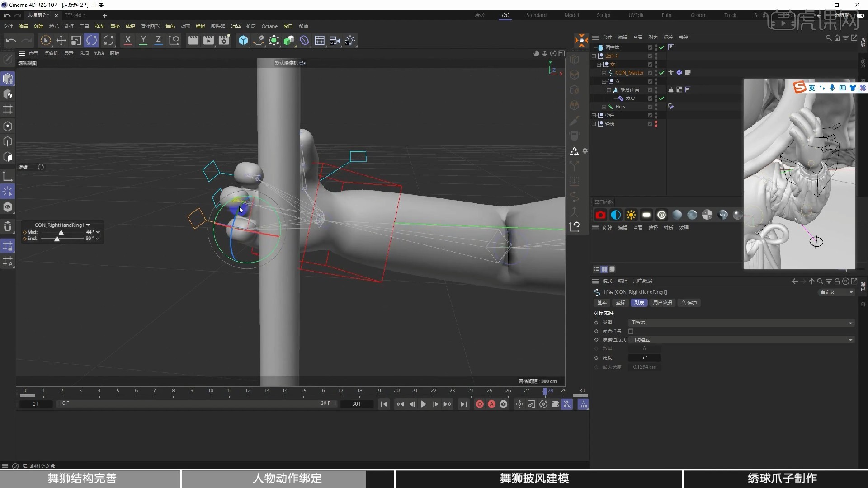
Task: Collapse the subdivision surface node
Action: (609, 90)
